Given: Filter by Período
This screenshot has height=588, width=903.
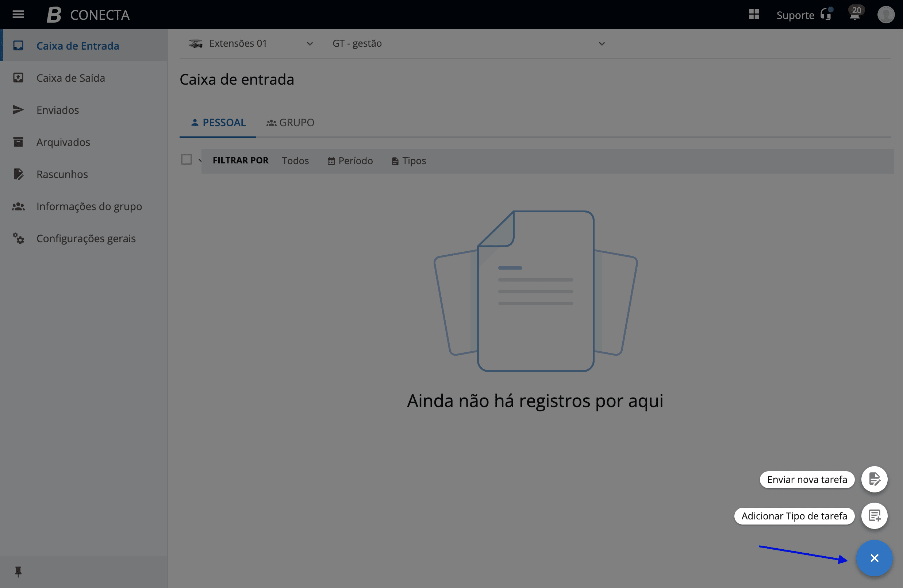Looking at the screenshot, I should click(x=350, y=161).
